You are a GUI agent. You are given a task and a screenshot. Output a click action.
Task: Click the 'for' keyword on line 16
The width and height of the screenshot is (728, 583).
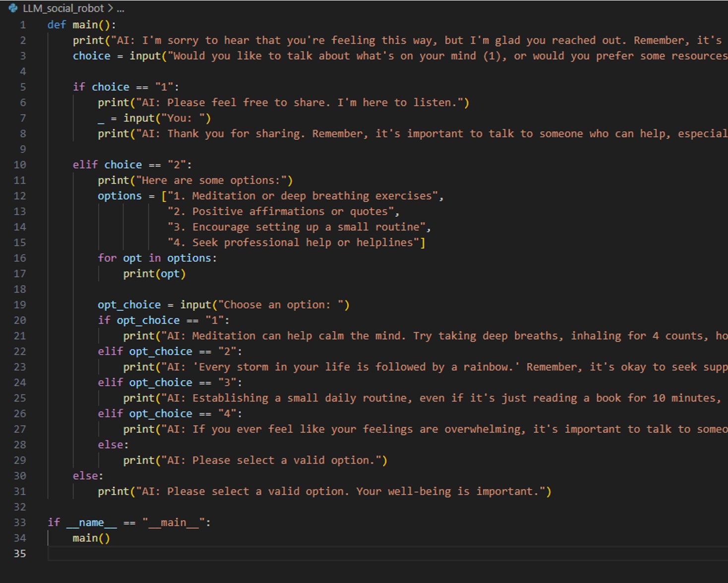(x=107, y=258)
